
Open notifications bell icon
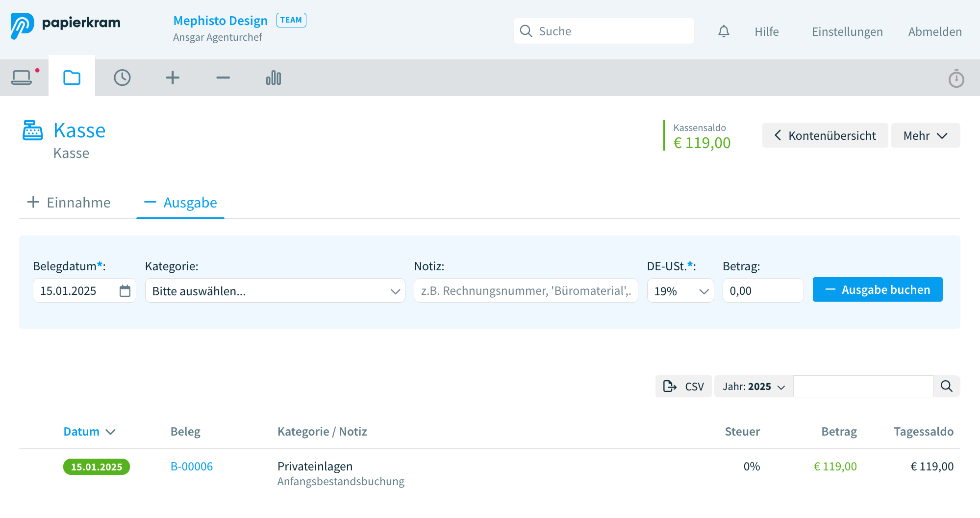pos(724,31)
